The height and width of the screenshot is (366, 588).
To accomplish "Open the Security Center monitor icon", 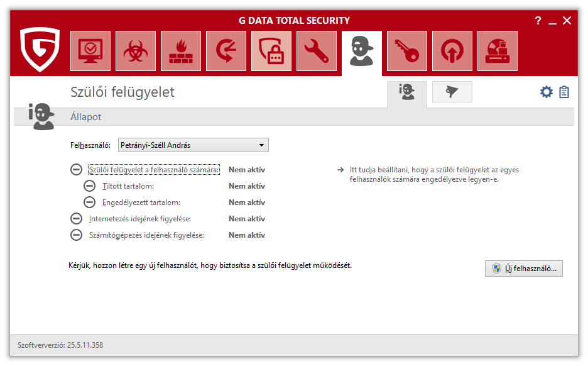I will (90, 51).
